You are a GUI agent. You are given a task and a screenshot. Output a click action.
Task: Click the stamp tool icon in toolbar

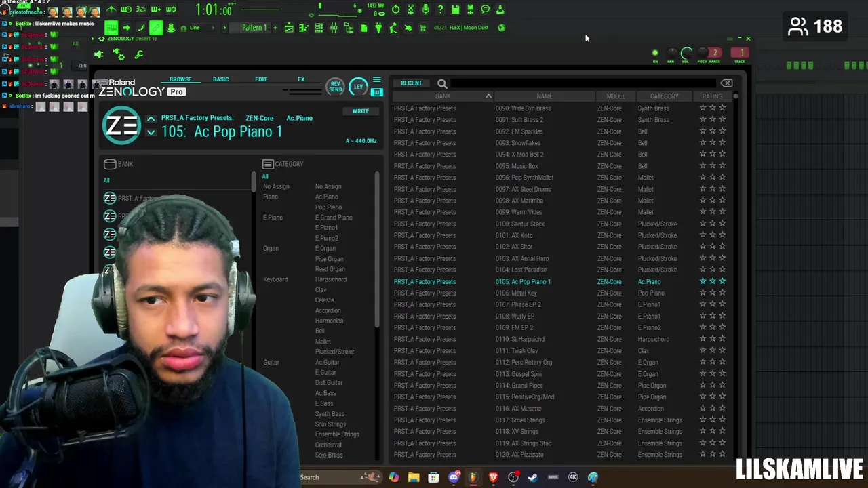point(171,28)
